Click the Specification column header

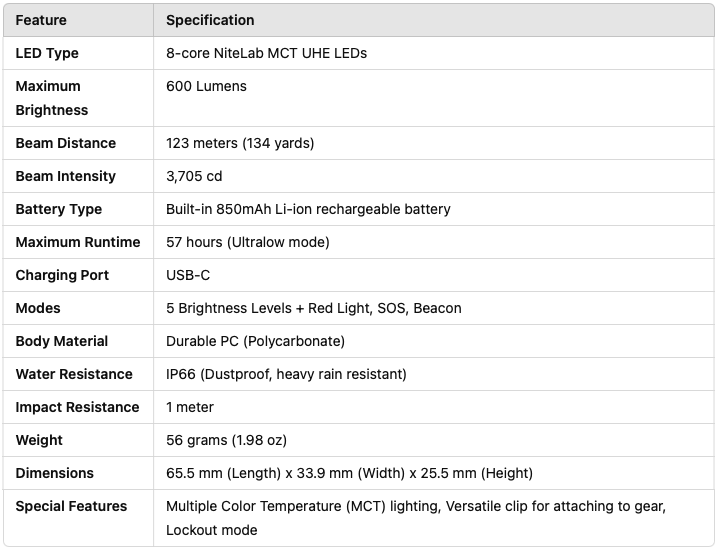tap(210, 20)
